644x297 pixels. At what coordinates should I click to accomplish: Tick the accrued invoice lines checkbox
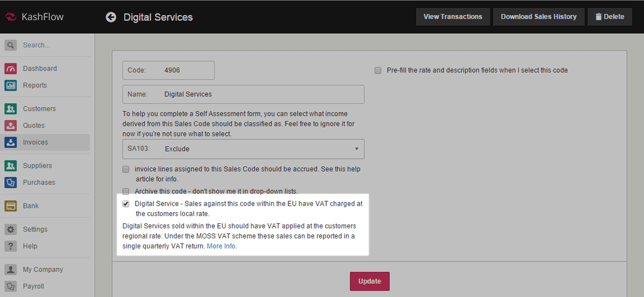coord(126,169)
